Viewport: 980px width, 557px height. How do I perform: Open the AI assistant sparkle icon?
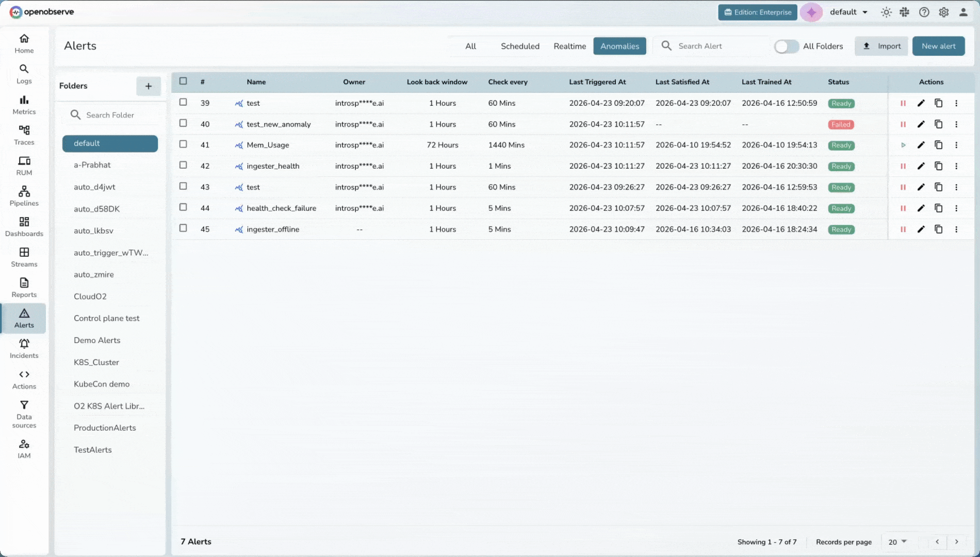click(x=811, y=12)
